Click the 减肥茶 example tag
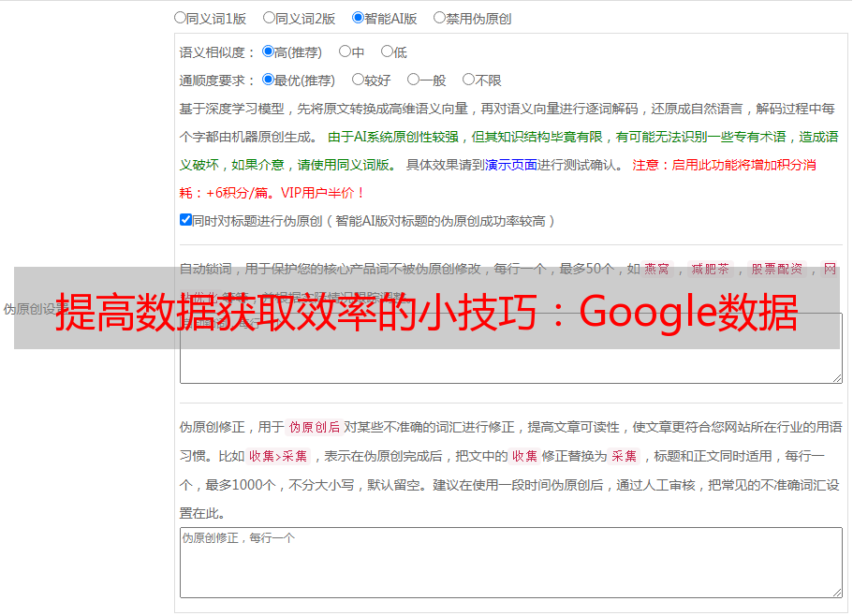The height and width of the screenshot is (616, 853). [711, 269]
